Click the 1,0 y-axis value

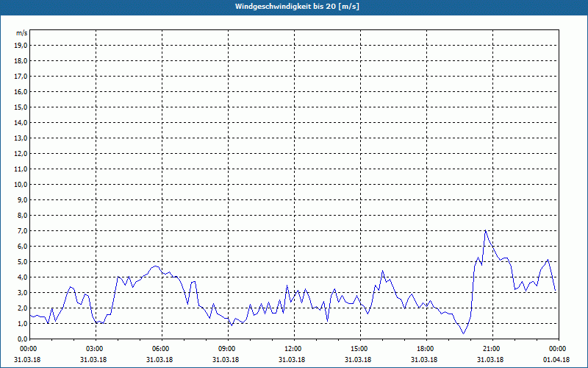(x=22, y=324)
